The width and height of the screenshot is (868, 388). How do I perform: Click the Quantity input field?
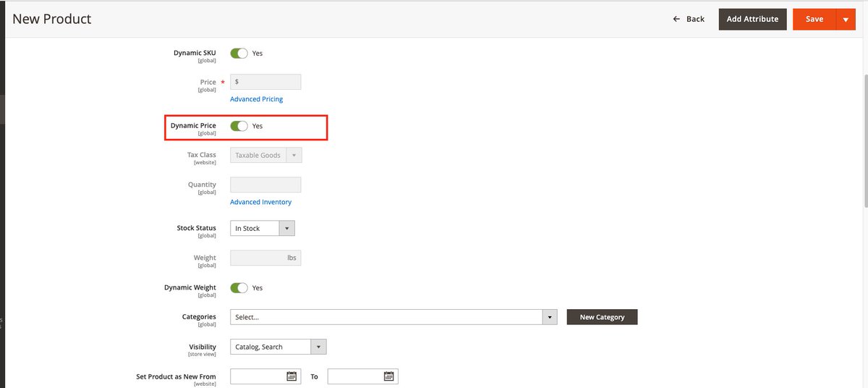265,185
